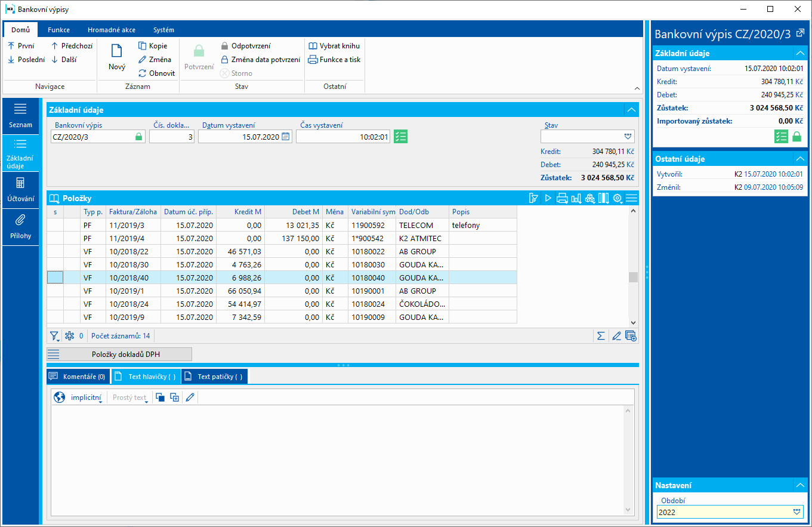Open the Přílohy attachments section
The image size is (812, 527).
[20, 227]
